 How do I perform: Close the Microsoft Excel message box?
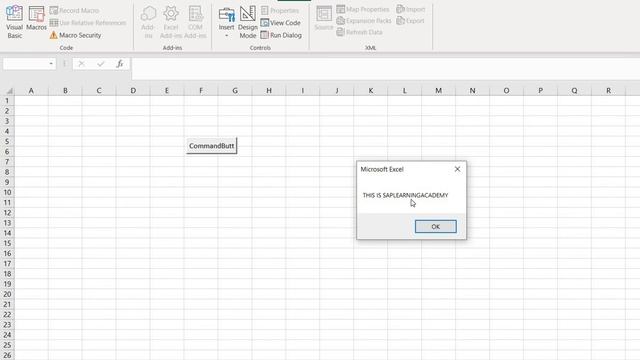[457, 169]
